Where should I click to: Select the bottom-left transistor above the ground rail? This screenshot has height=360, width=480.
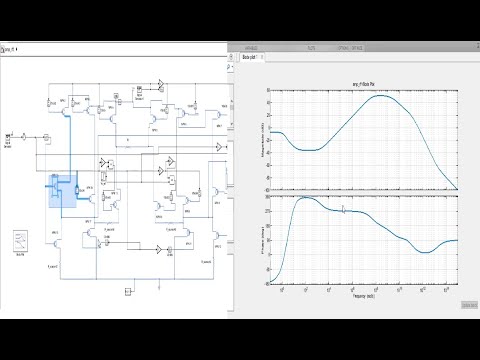point(57,244)
